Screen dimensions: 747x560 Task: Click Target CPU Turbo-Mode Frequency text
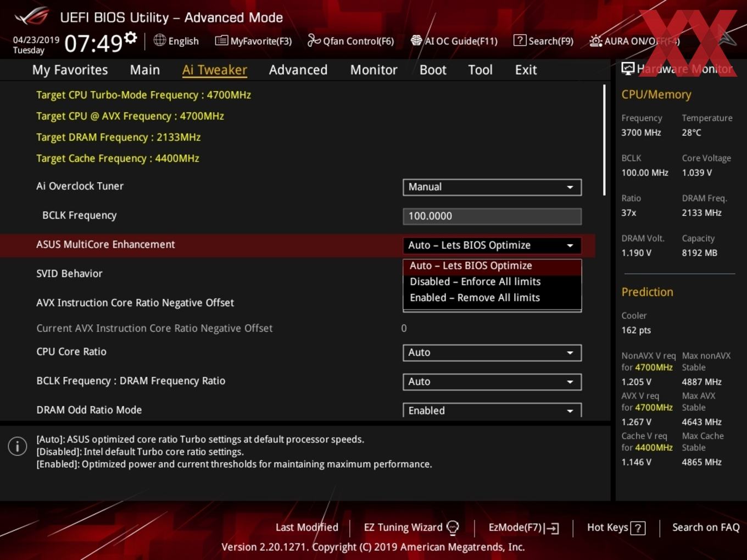click(x=143, y=95)
